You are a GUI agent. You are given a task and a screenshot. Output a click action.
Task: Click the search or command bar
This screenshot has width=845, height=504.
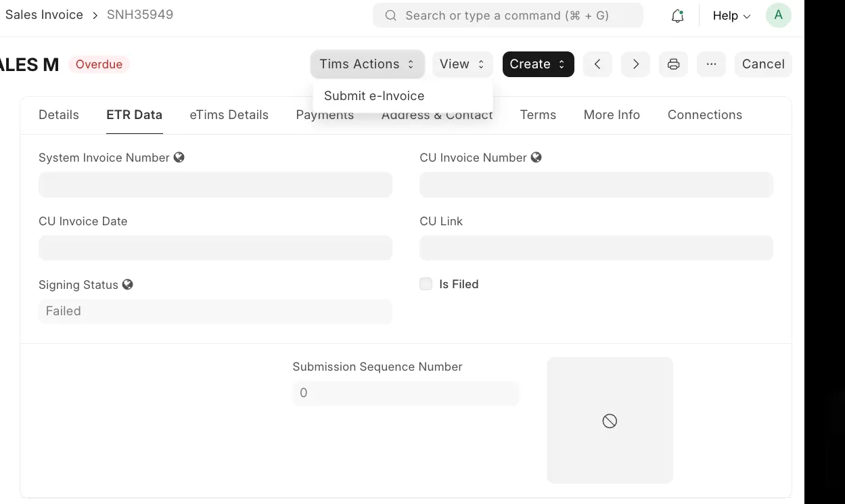coord(507,16)
